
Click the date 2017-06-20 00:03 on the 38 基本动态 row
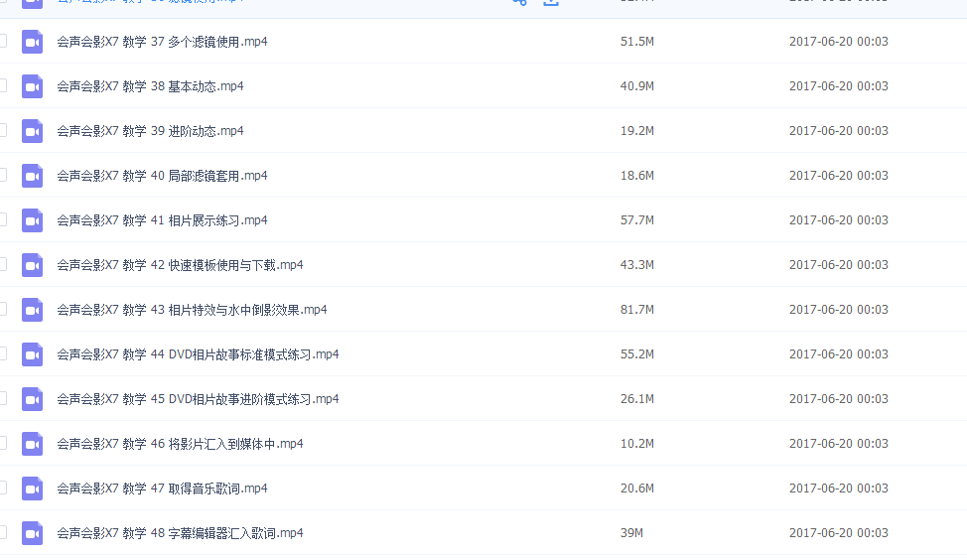pyautogui.click(x=839, y=85)
